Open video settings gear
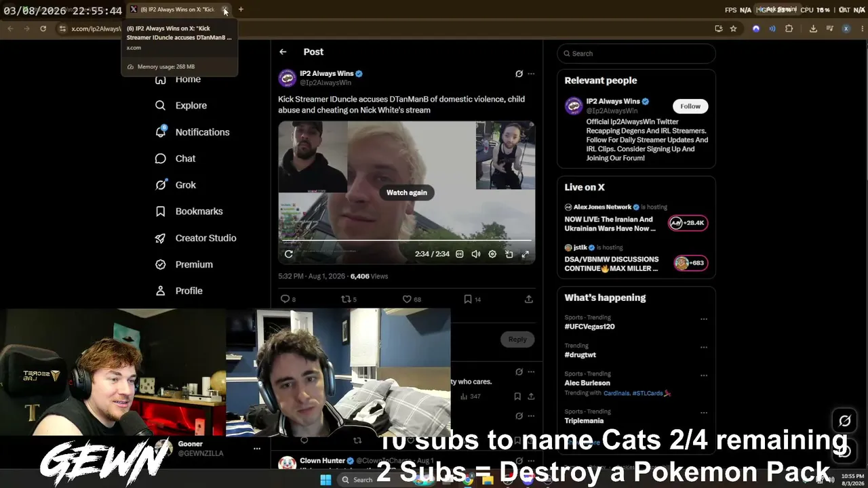This screenshot has height=488, width=868. 492,254
